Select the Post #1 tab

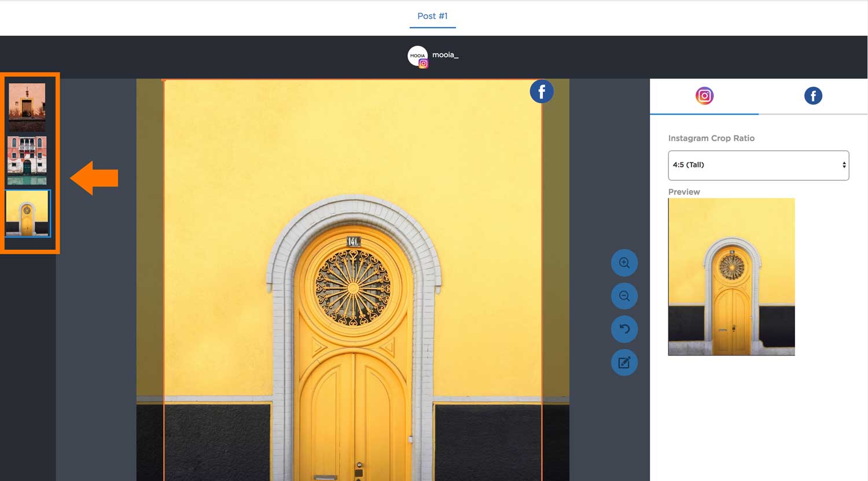[x=432, y=16]
